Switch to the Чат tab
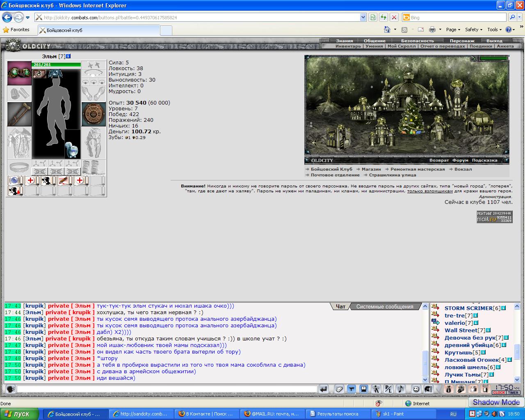The width and height of the screenshot is (525, 420). [x=340, y=306]
